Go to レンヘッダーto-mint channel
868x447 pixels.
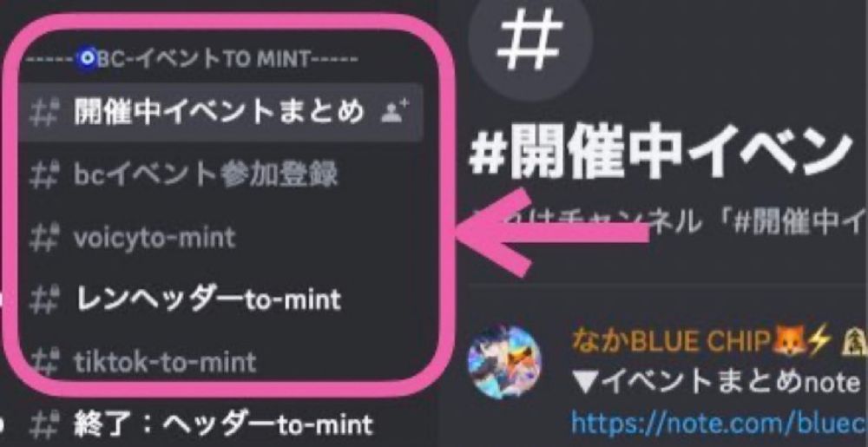220,299
